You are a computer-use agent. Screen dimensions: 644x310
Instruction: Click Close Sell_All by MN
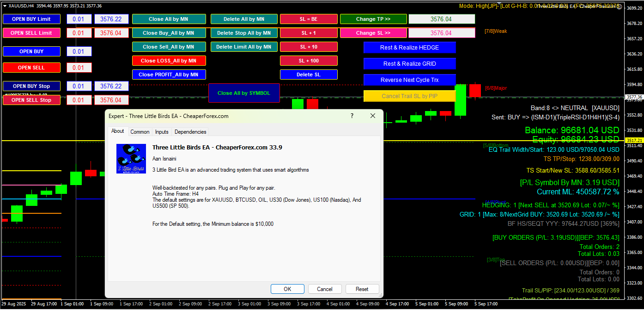[169, 47]
